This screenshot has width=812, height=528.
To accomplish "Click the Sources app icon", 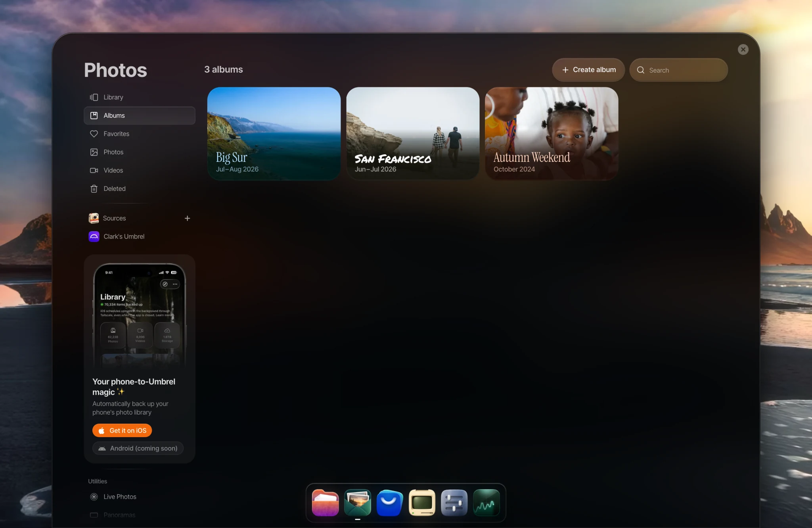I will [x=94, y=218].
